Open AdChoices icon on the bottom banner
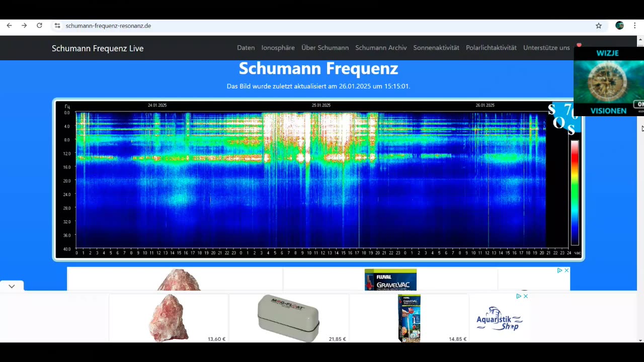644x362 pixels. pos(518,296)
